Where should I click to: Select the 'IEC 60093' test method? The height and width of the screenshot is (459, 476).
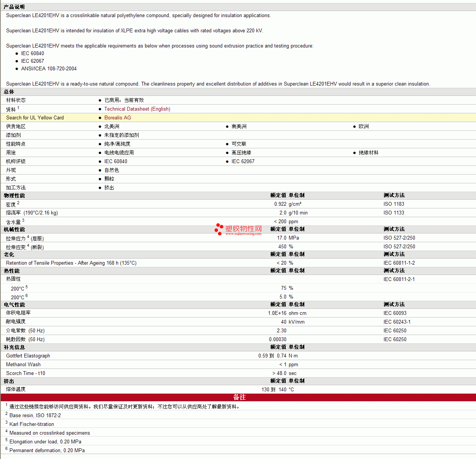pyautogui.click(x=395, y=313)
